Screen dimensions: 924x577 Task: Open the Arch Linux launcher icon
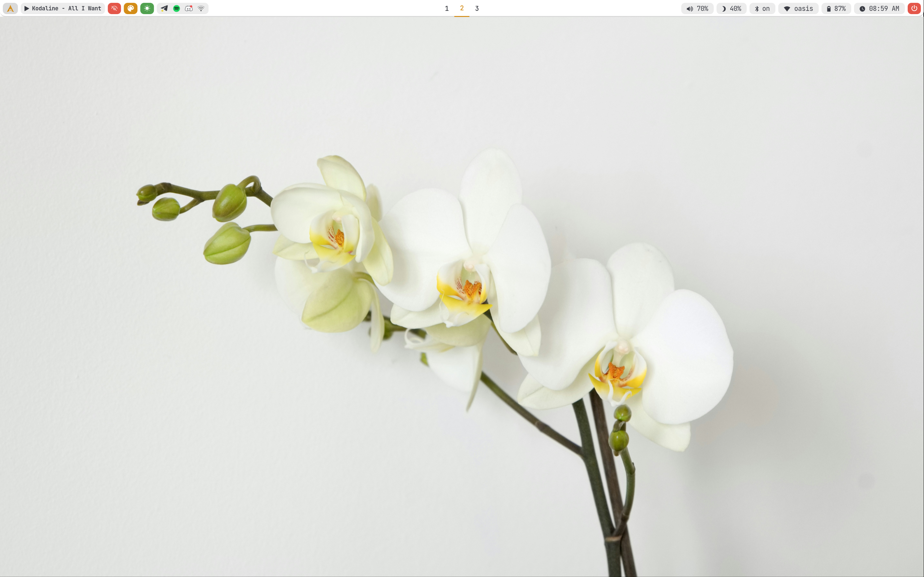(x=10, y=8)
